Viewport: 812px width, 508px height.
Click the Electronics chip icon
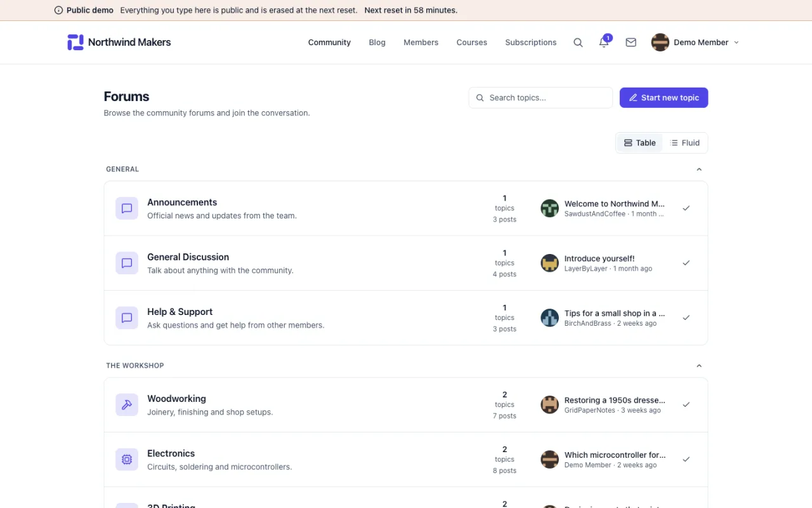click(x=127, y=459)
